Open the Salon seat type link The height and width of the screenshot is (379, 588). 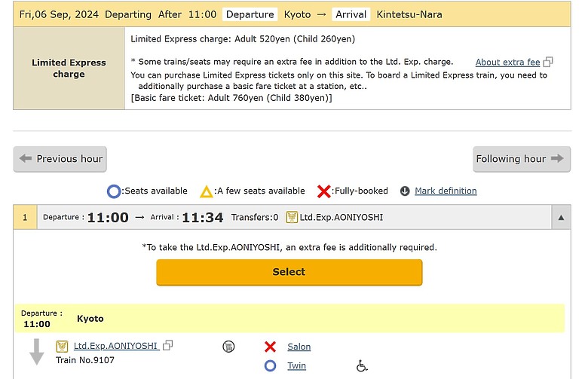[299, 347]
